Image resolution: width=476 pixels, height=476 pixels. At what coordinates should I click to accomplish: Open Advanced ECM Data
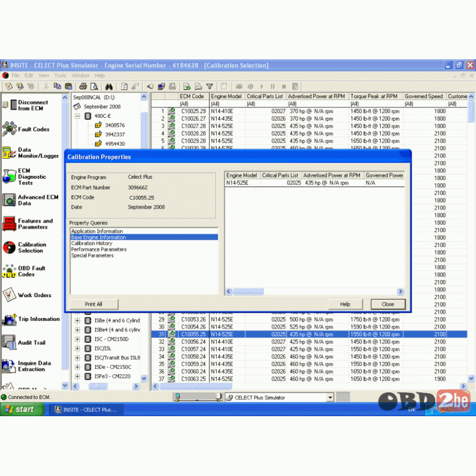pos(31,200)
